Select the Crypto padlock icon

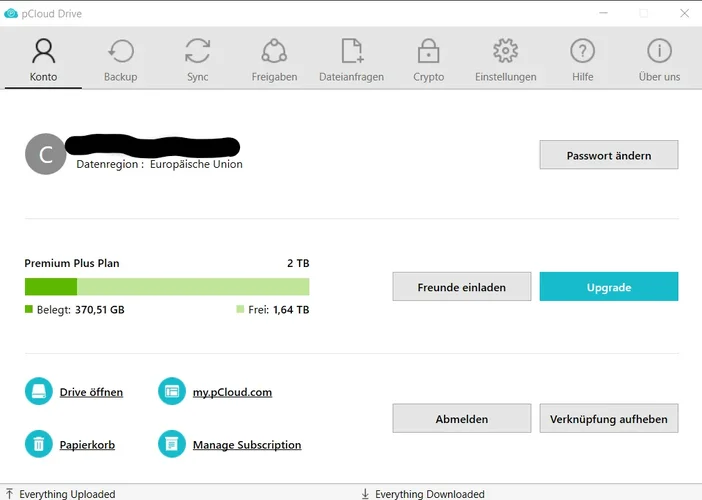pos(428,51)
